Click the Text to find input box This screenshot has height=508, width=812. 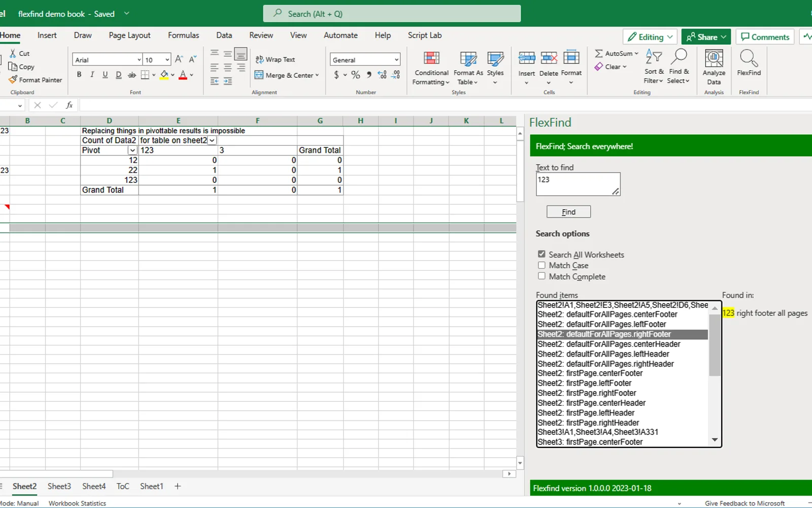point(578,184)
